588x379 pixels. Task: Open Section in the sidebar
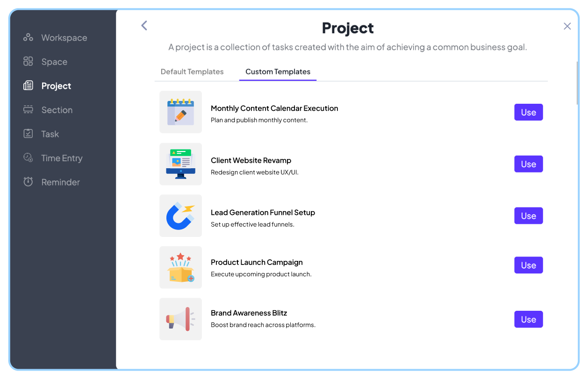point(57,110)
